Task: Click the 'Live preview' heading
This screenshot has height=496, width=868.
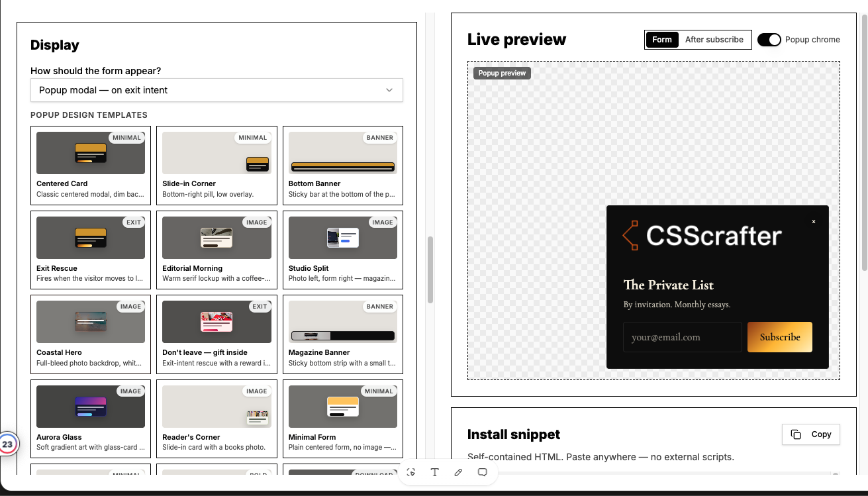Action: click(516, 40)
